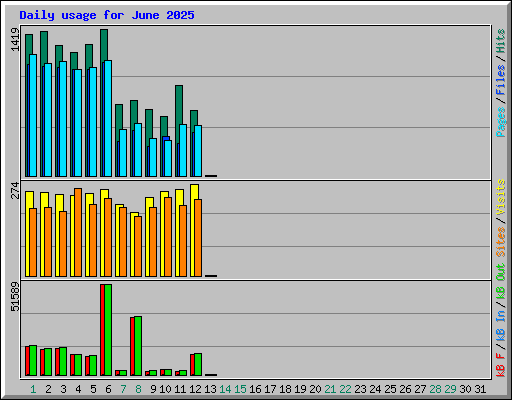Click the 274 maximum visits axis value
The height and width of the screenshot is (400, 512).
(15, 190)
